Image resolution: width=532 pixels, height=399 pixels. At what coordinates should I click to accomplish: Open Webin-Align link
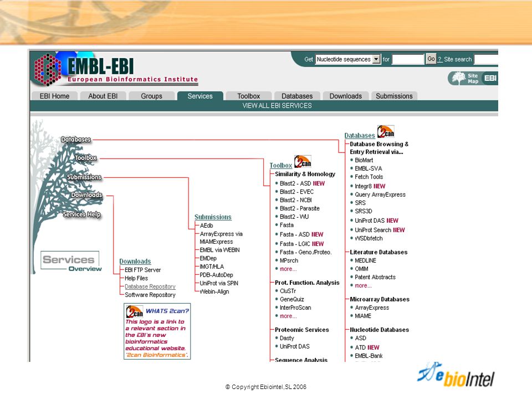click(214, 291)
